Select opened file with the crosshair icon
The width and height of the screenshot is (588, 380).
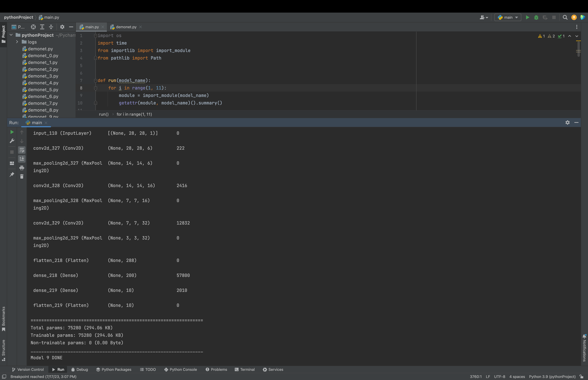pos(33,27)
